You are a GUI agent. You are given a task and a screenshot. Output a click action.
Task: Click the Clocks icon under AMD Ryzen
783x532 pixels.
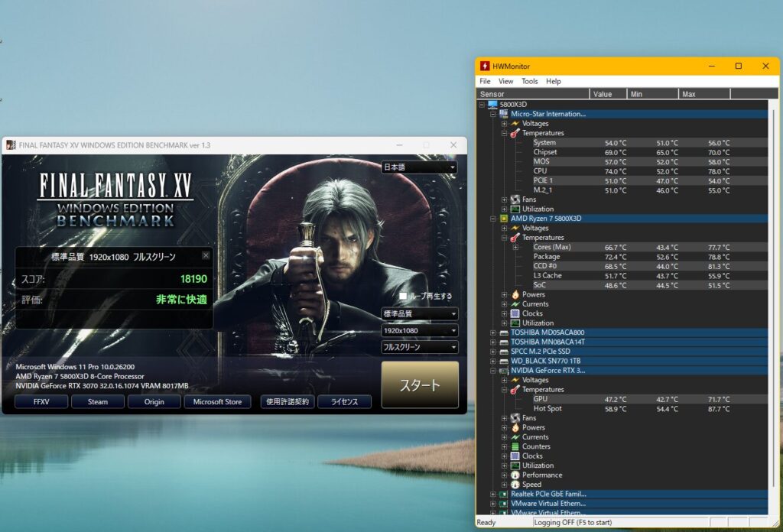515,313
